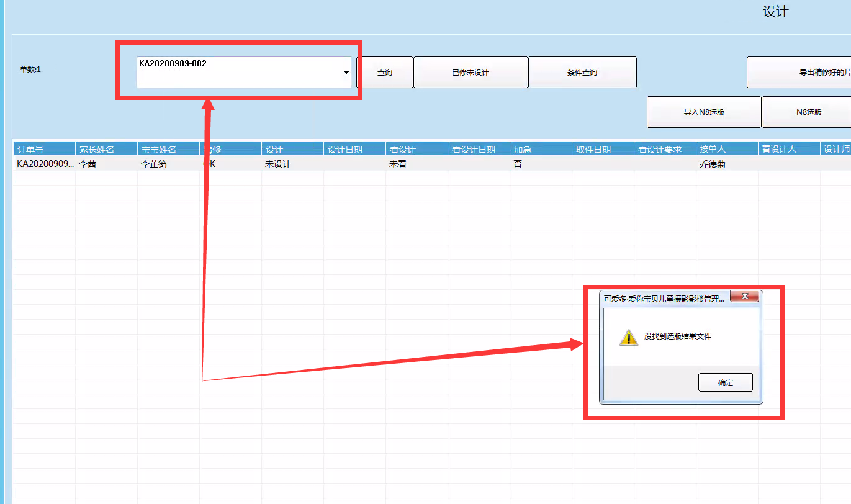Click the 看设计日期 column header
Screen dimensions: 851x504
click(479, 149)
